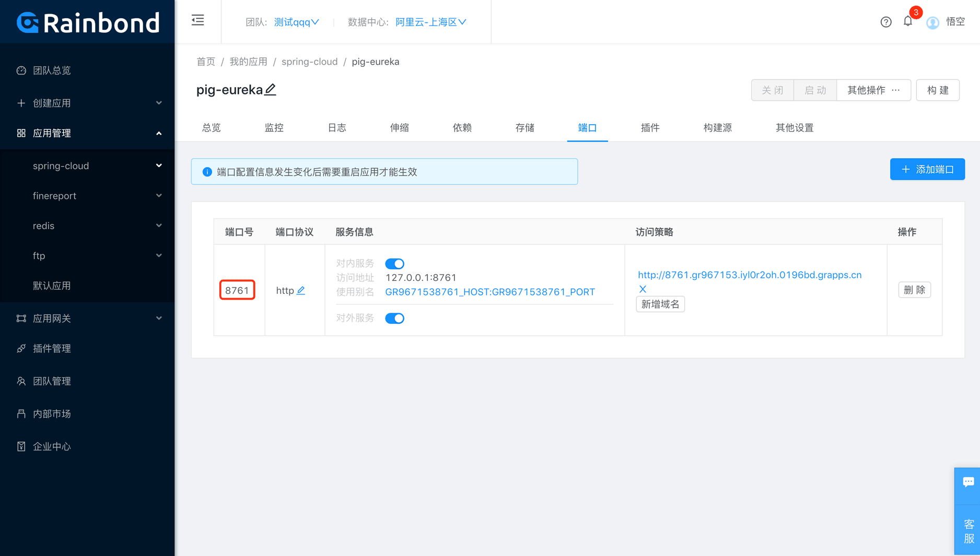This screenshot has height=556, width=980.
Task: Switch to the 其他设置 tab
Action: tap(795, 127)
